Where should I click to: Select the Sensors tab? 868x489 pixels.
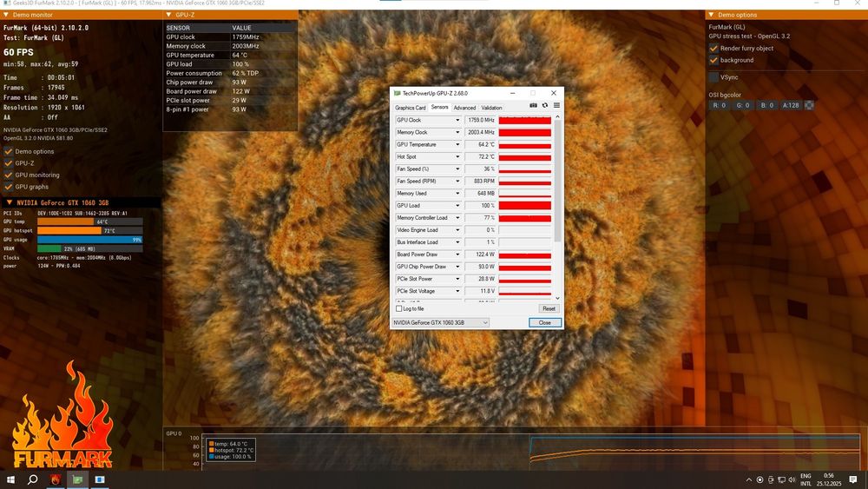click(439, 107)
